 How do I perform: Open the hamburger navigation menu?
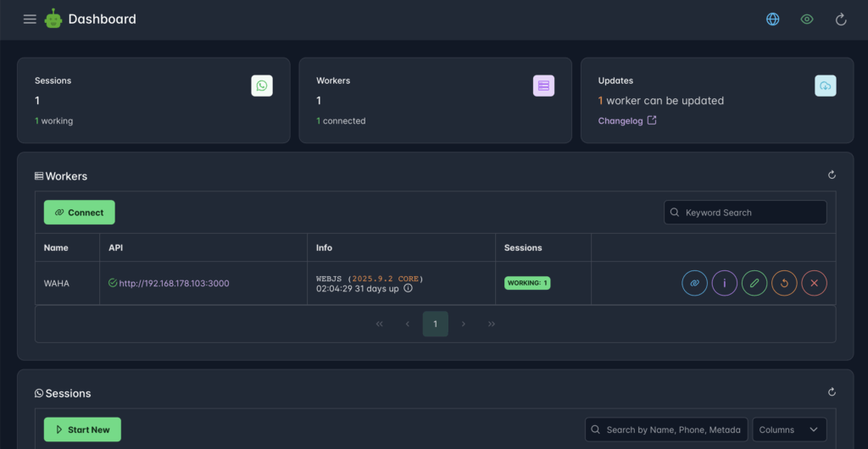pyautogui.click(x=30, y=19)
